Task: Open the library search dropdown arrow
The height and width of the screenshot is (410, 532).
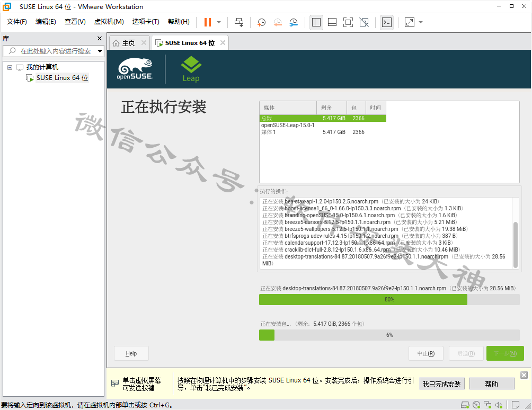Action: coord(100,51)
